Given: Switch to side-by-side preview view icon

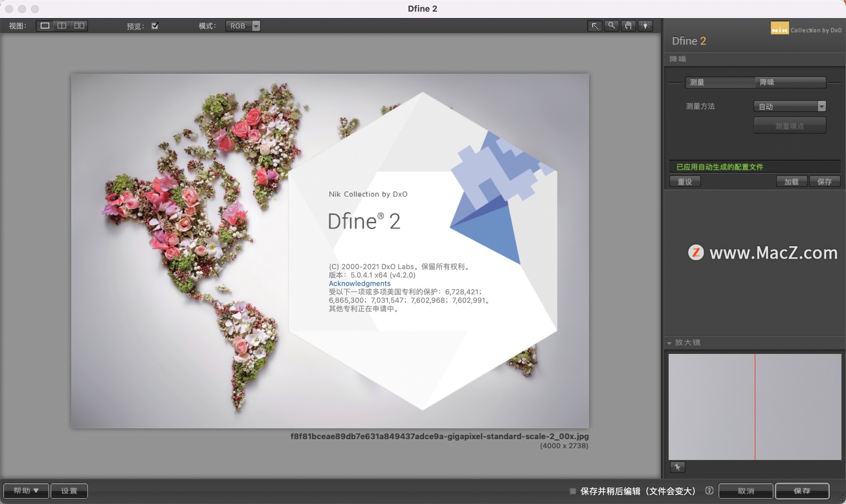Looking at the screenshot, I should pyautogui.click(x=79, y=26).
